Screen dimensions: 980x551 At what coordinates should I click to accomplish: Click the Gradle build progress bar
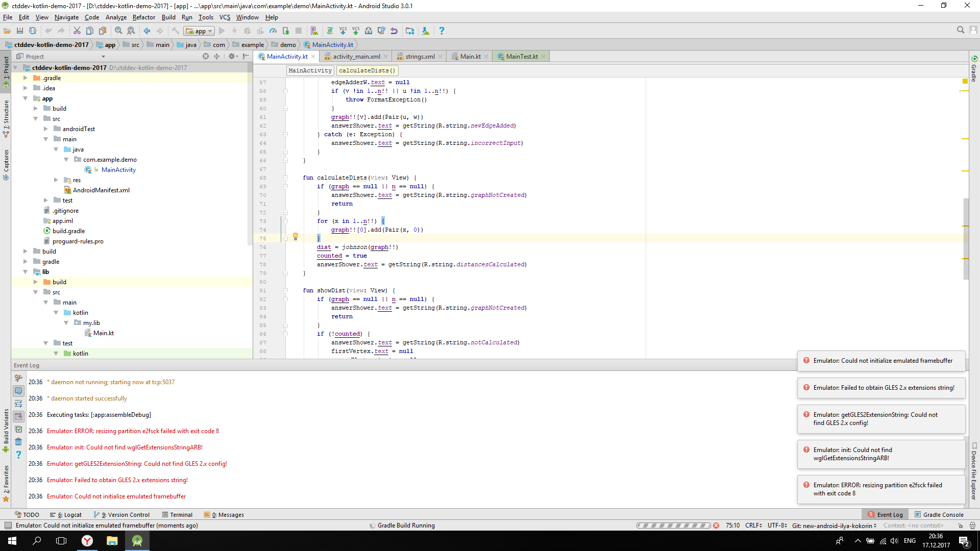point(673,525)
